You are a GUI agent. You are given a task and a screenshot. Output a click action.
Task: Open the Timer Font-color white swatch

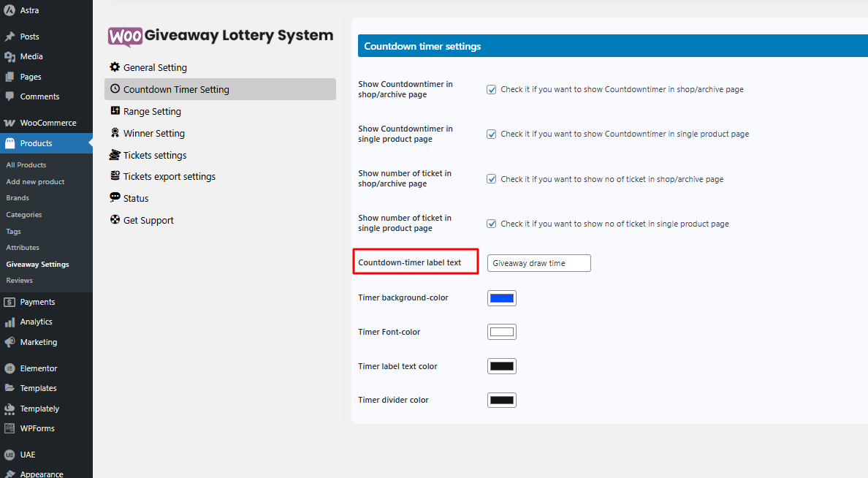502,332
